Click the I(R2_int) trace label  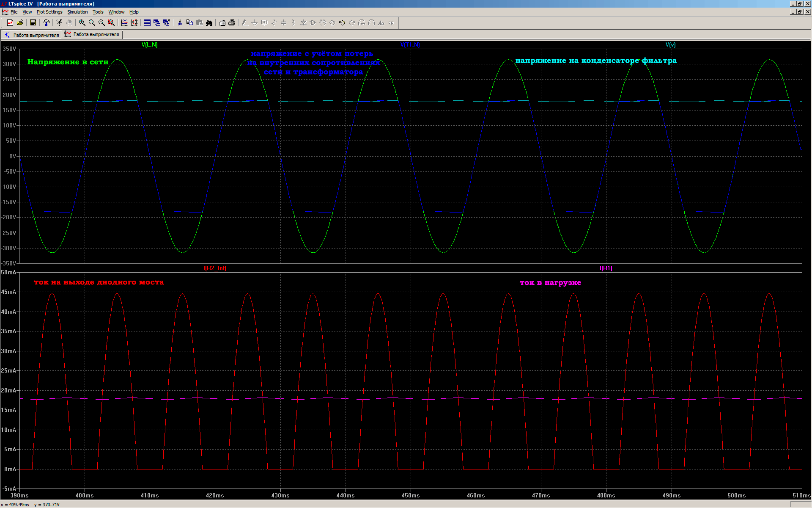pos(215,268)
